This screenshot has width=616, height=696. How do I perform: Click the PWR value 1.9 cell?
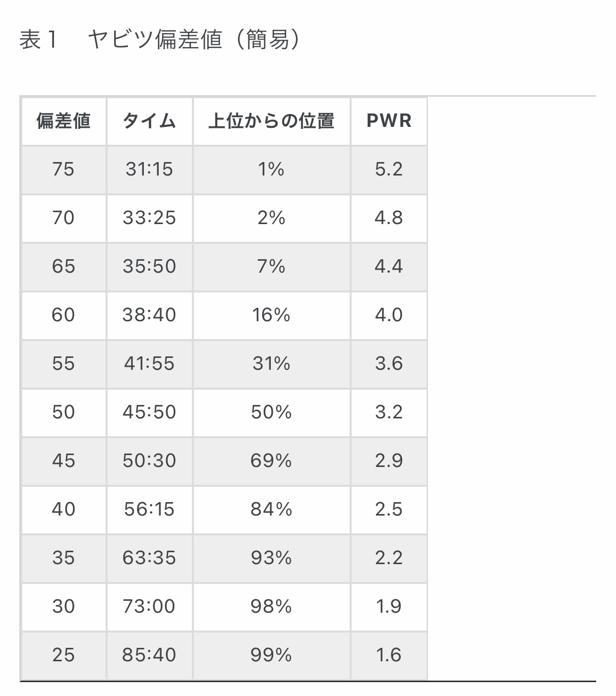(x=389, y=607)
